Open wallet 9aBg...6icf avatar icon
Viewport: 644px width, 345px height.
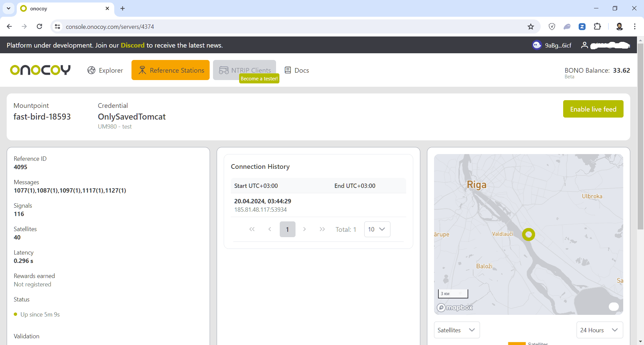pos(537,45)
